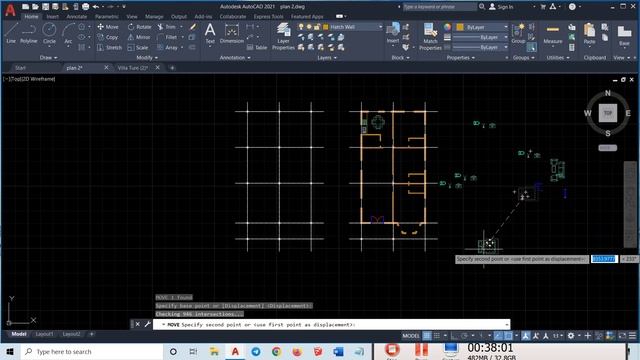The width and height of the screenshot is (640, 360).
Task: Open the Start file tab
Action: click(x=20, y=68)
